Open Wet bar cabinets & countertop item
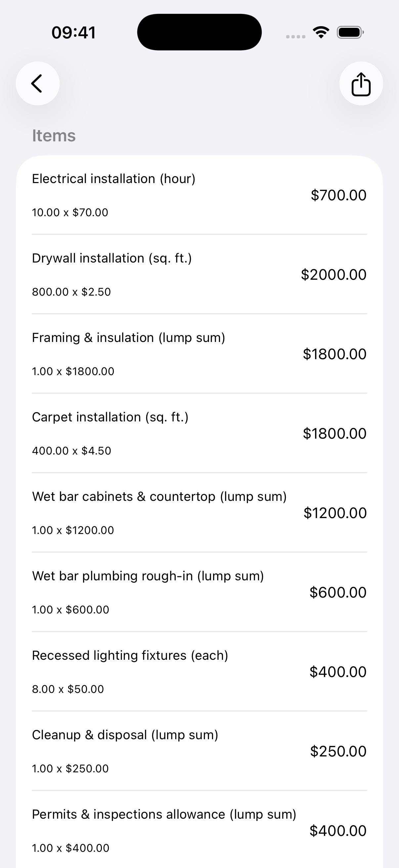The width and height of the screenshot is (399, 868). click(199, 513)
